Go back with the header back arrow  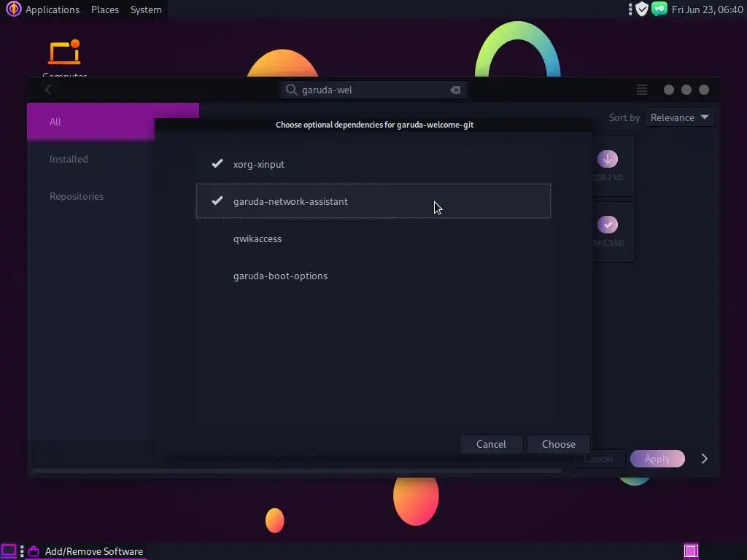point(48,90)
